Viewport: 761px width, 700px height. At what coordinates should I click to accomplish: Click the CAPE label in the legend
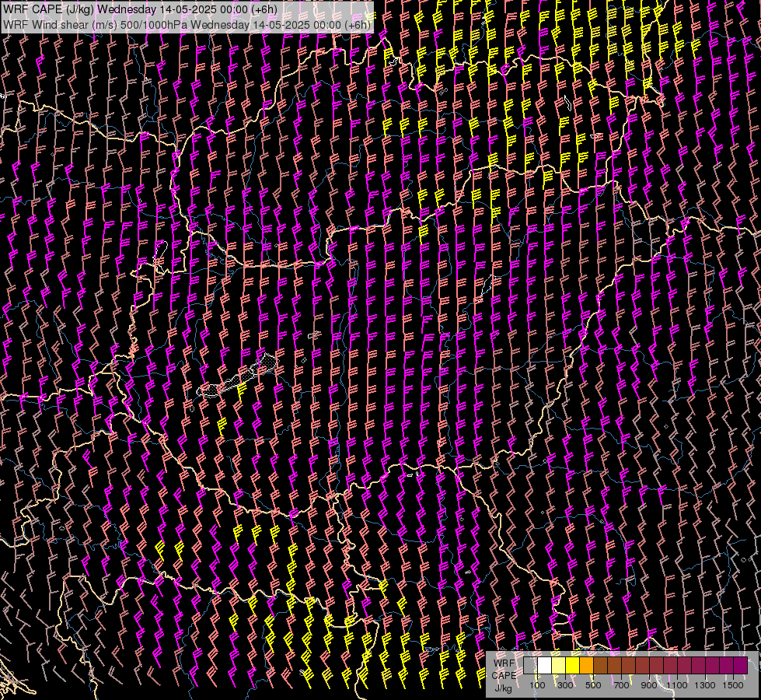[x=504, y=676]
